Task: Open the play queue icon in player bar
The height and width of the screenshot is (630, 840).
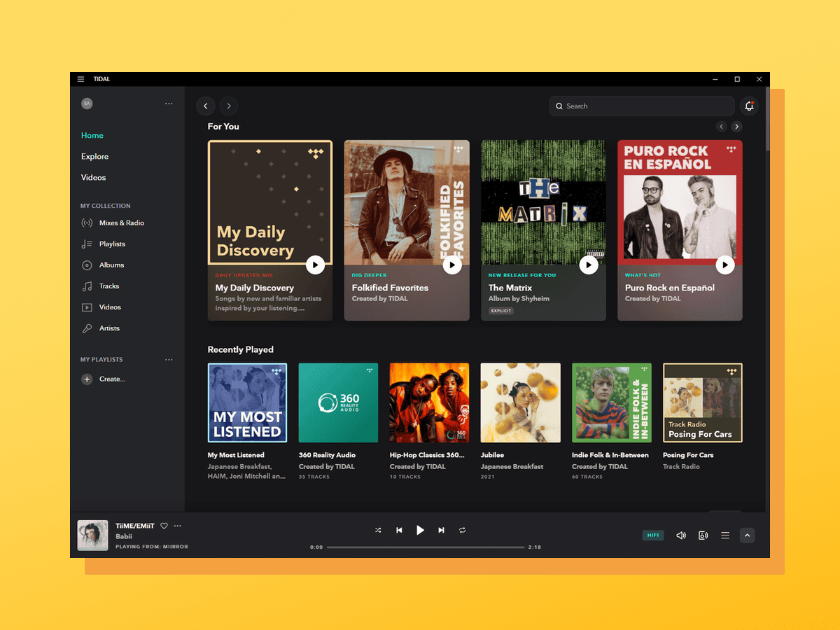Action: tap(725, 535)
